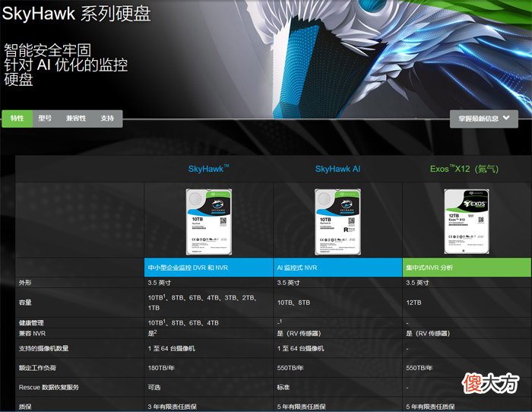Screen dimensions: 532x412
Task: Expand the 掌握最新信息 dropdown
Action: tap(484, 119)
